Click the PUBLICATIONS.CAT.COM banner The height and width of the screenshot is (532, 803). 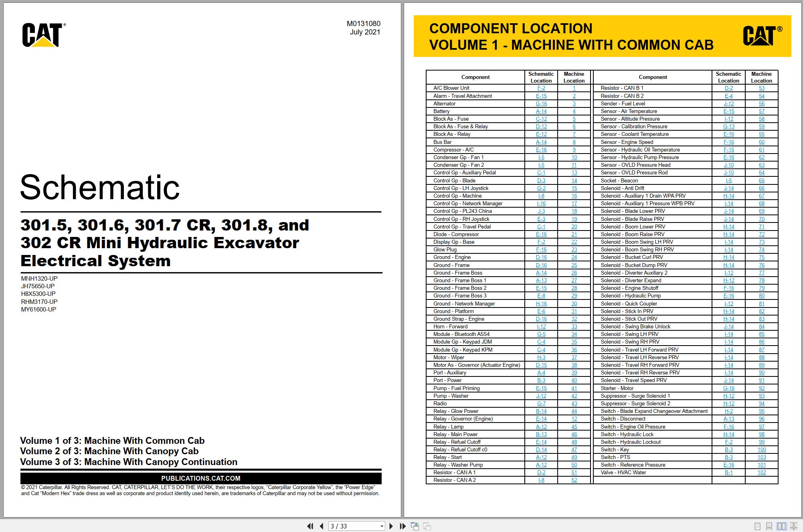coord(201,478)
